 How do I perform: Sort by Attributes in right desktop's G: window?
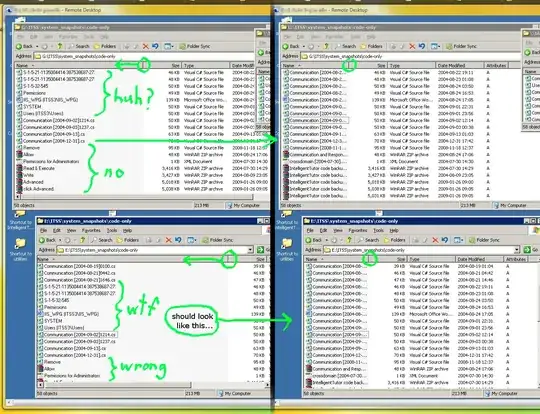(x=496, y=65)
